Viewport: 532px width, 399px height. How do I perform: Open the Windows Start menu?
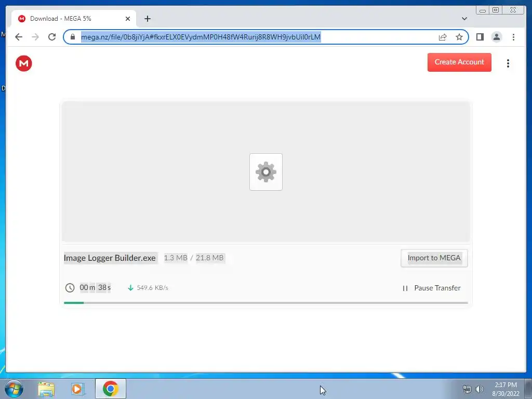14,389
